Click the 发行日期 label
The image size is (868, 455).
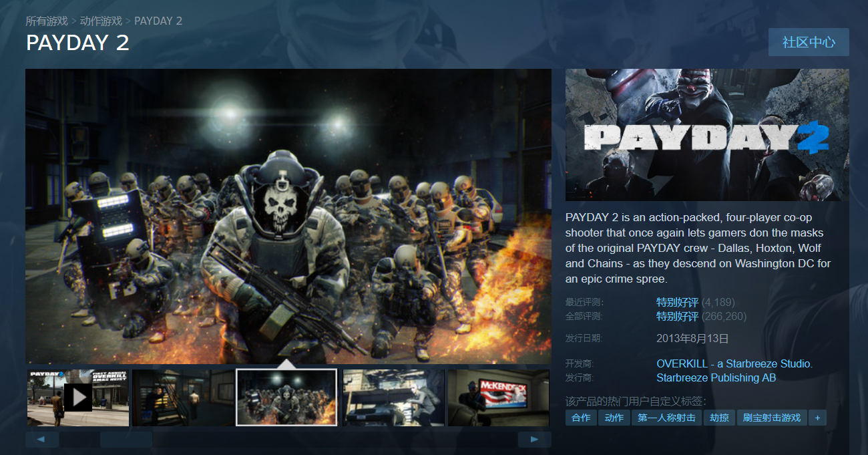click(x=584, y=339)
